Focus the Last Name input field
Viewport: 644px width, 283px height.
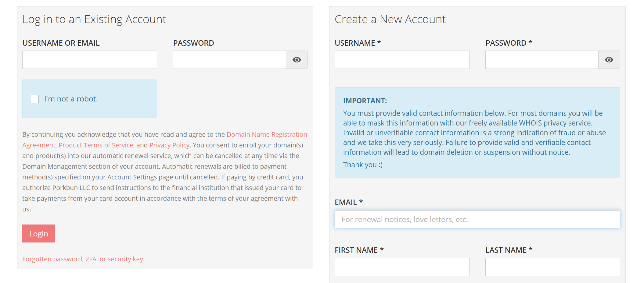tap(552, 267)
